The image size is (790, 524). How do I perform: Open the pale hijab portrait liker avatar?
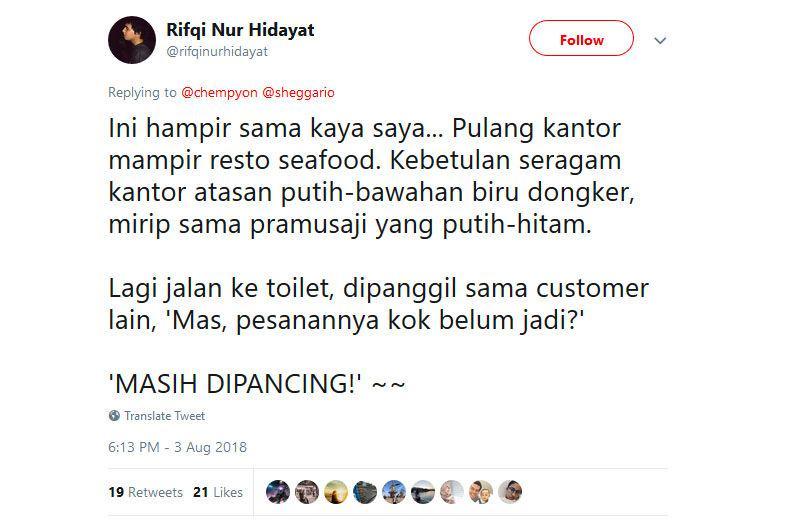tap(452, 492)
